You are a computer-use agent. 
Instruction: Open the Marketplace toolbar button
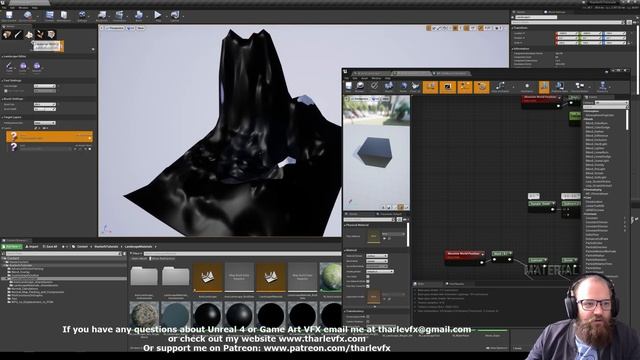(x=64, y=16)
